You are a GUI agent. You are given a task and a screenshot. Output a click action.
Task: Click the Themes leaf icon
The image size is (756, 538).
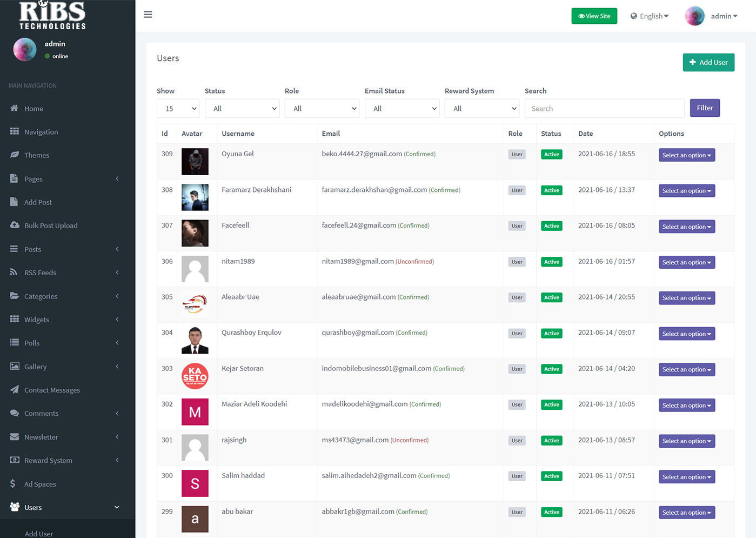click(15, 155)
